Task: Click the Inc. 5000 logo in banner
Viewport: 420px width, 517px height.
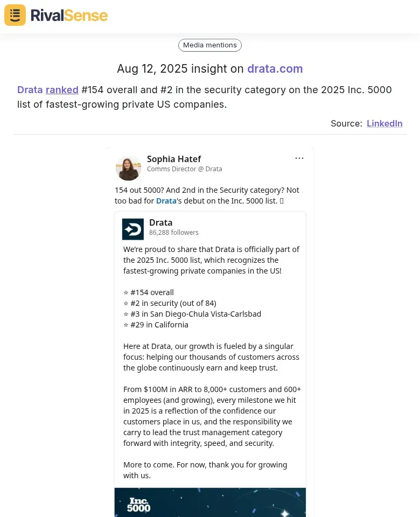Action: pos(139,505)
